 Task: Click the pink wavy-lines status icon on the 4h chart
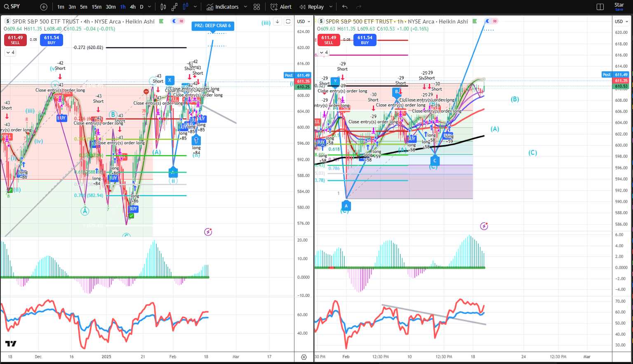coord(181,21)
